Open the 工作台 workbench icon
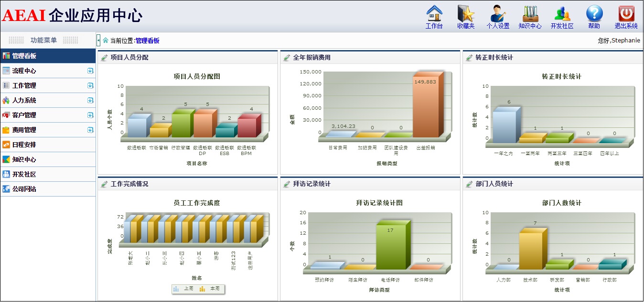The width and height of the screenshot is (644, 302). [434, 13]
